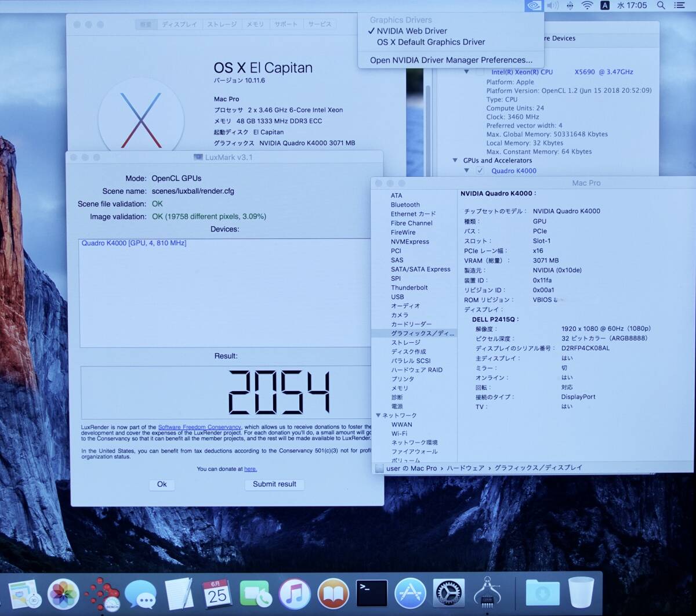Click the Wi-Fi status icon
The image size is (696, 616).
click(x=588, y=6)
